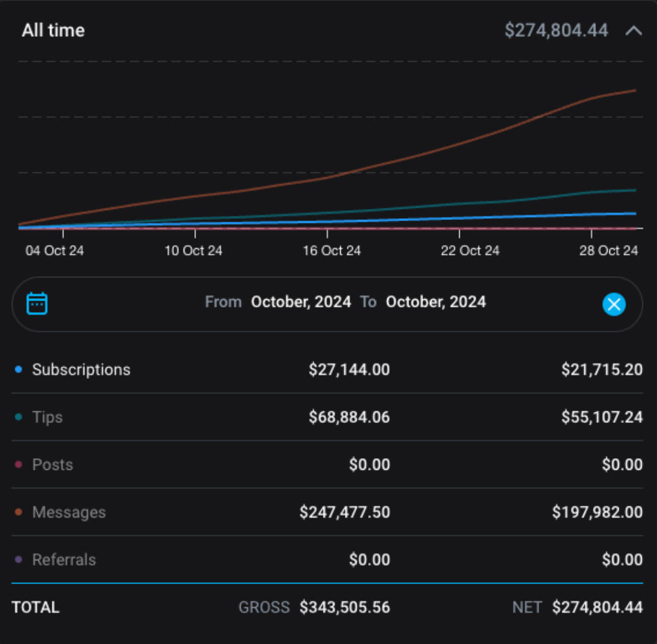657x644 pixels.
Task: Click the 16 Oct 24 axis marker
Action: (x=332, y=251)
